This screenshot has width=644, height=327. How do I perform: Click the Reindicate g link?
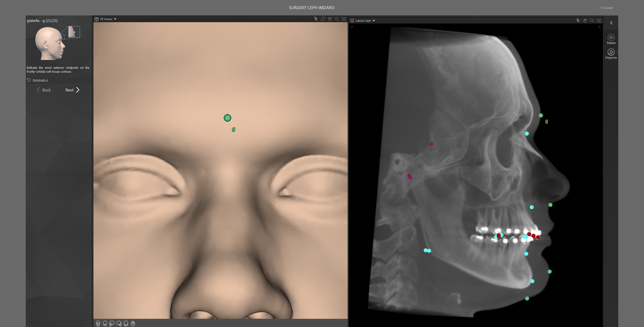[40, 80]
